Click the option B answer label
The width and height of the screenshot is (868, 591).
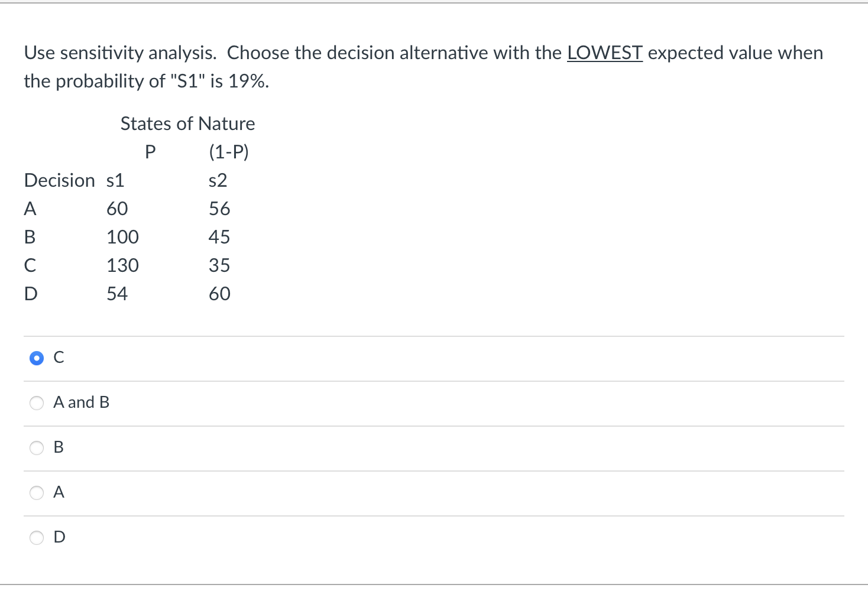(58, 447)
